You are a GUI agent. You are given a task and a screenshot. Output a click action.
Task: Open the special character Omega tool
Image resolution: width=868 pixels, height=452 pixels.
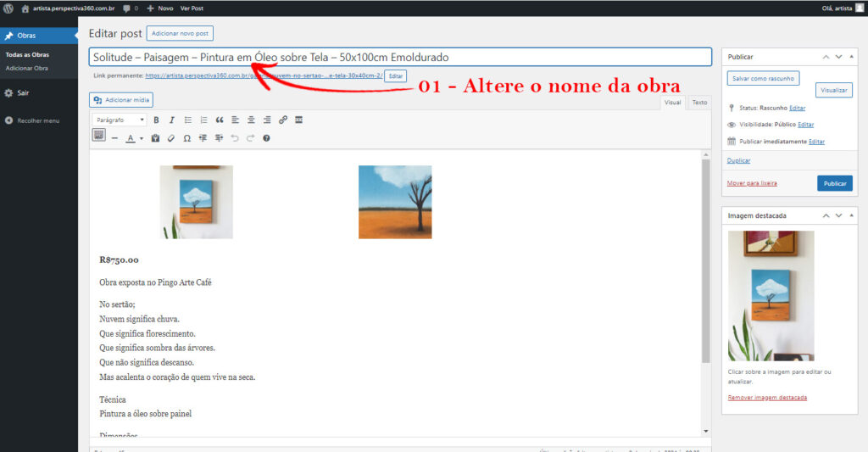(x=187, y=138)
